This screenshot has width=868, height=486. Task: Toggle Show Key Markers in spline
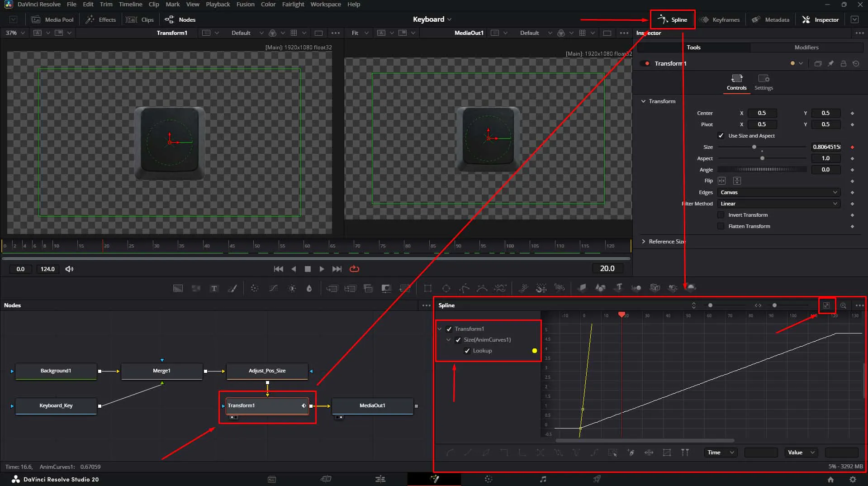(685, 453)
